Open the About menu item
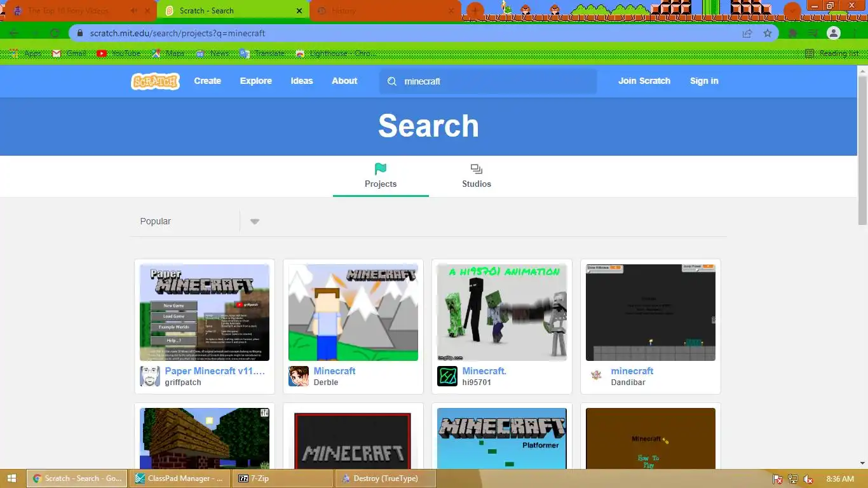 [x=344, y=81]
